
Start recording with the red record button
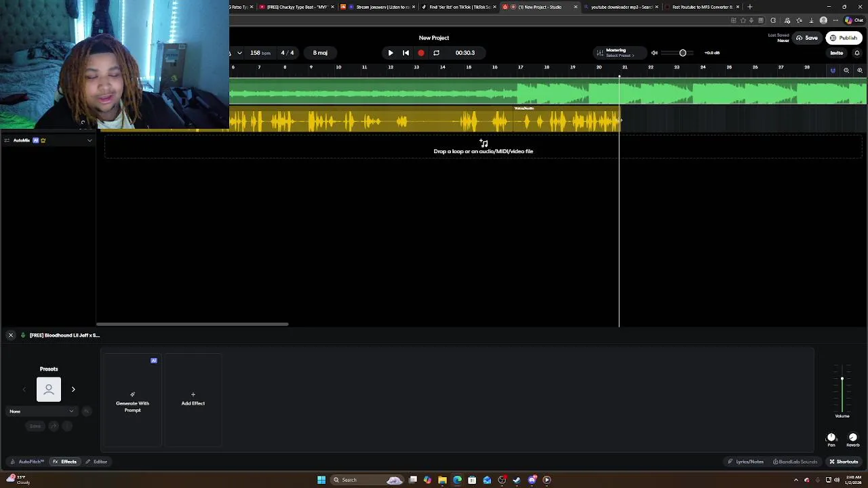pyautogui.click(x=421, y=53)
